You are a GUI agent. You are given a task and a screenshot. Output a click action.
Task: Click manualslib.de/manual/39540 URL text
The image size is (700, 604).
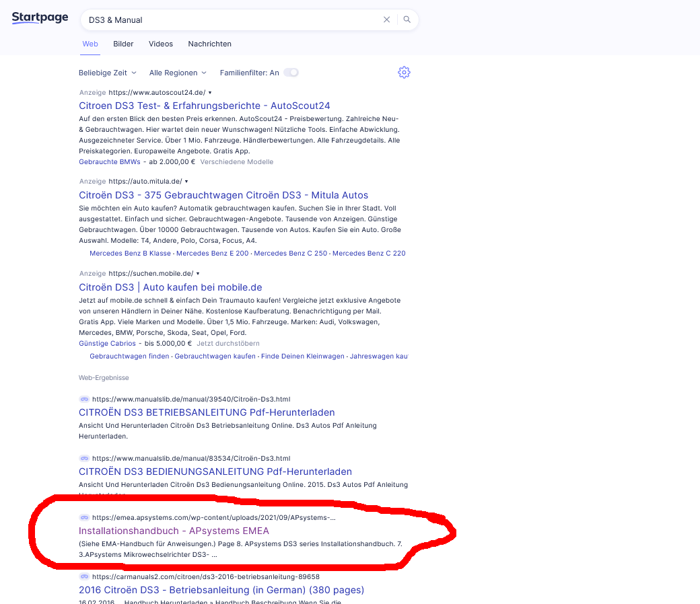[191, 400]
